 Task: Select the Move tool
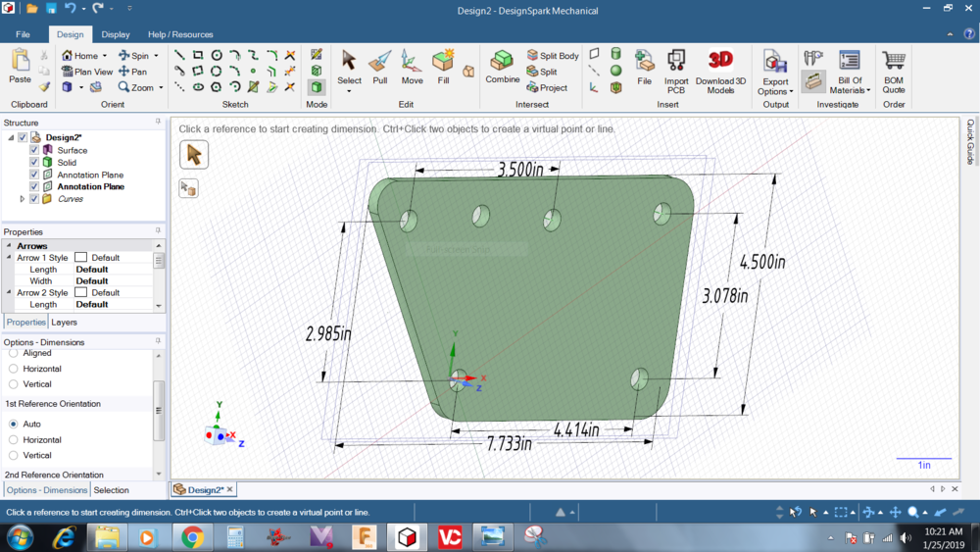click(412, 67)
